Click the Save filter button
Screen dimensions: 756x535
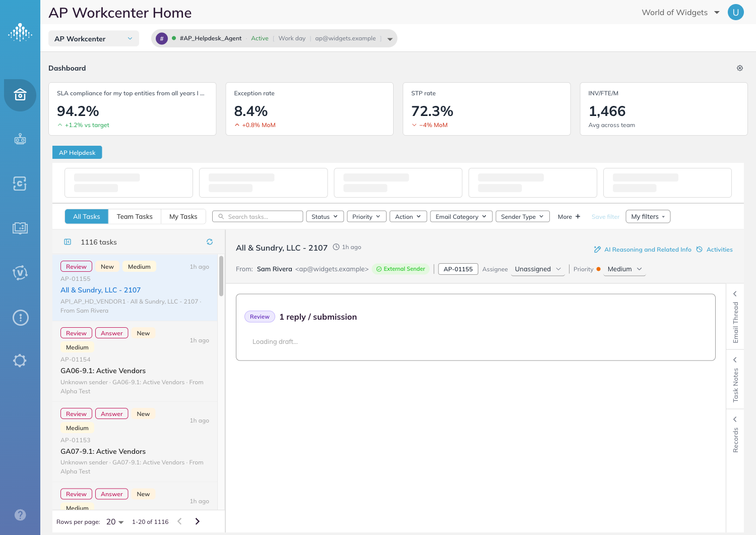point(605,217)
